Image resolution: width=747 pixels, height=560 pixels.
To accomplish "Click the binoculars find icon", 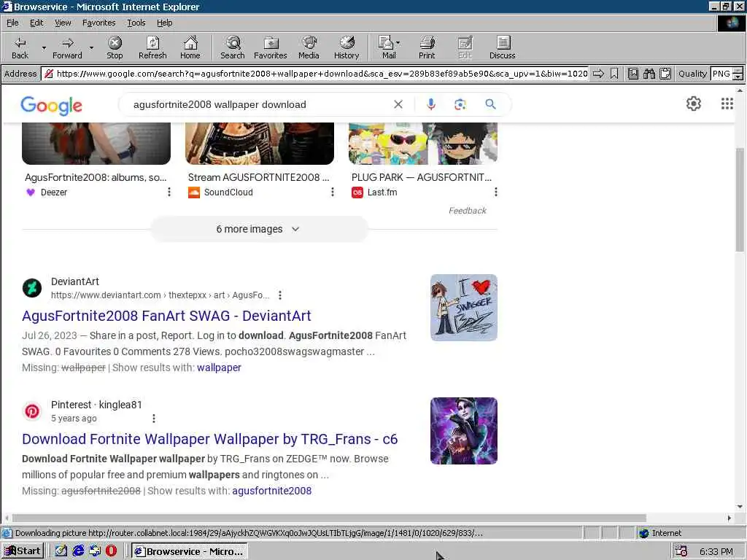I will (649, 74).
